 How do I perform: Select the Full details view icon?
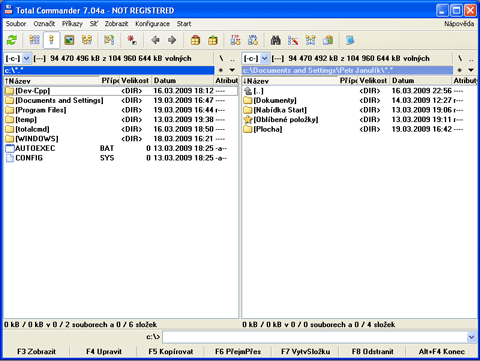tap(51, 40)
